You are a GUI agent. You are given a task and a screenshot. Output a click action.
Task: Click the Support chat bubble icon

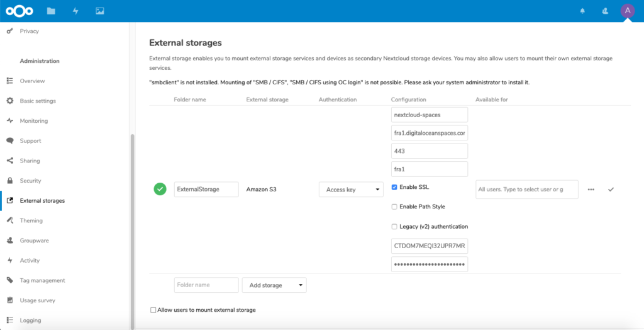pyautogui.click(x=10, y=140)
